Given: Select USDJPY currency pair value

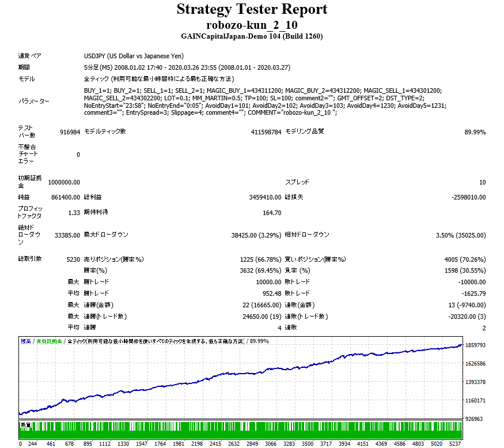Looking at the screenshot, I should pyautogui.click(x=134, y=56).
